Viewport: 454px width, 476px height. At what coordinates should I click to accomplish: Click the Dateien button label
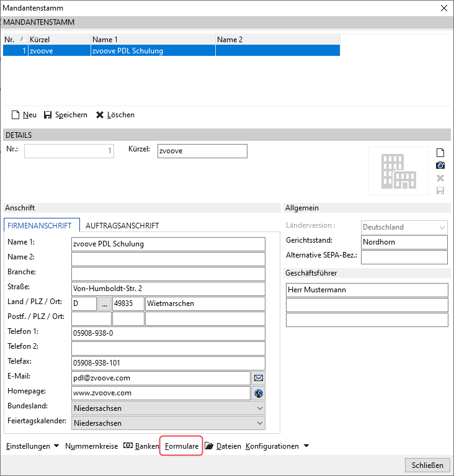point(228,446)
